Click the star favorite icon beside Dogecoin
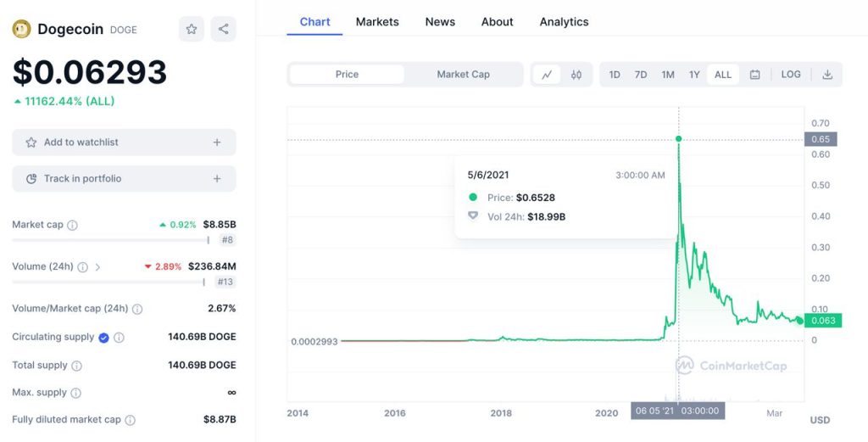 click(x=192, y=29)
